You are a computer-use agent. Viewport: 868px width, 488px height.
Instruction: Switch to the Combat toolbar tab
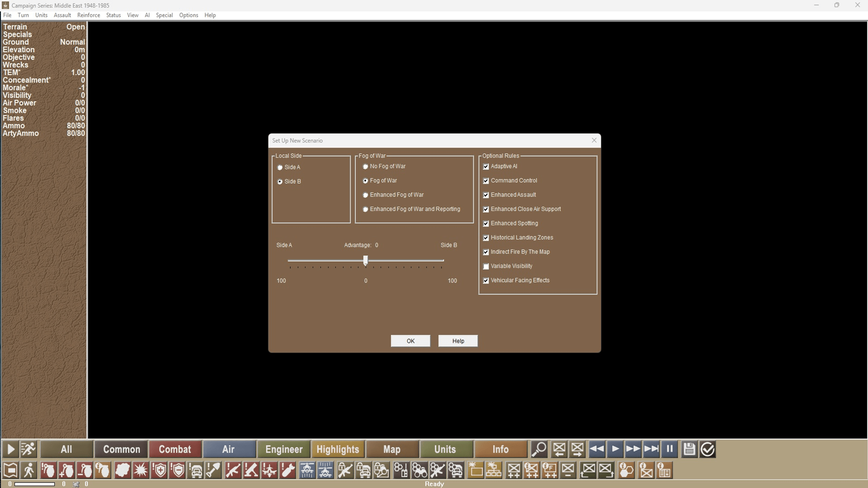(x=175, y=450)
